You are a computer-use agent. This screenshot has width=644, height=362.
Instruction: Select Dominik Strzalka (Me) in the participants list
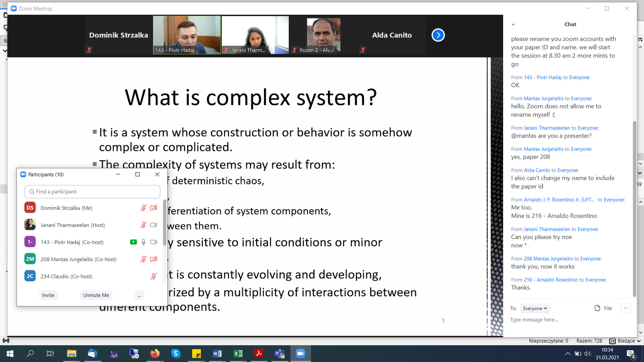[66, 208]
